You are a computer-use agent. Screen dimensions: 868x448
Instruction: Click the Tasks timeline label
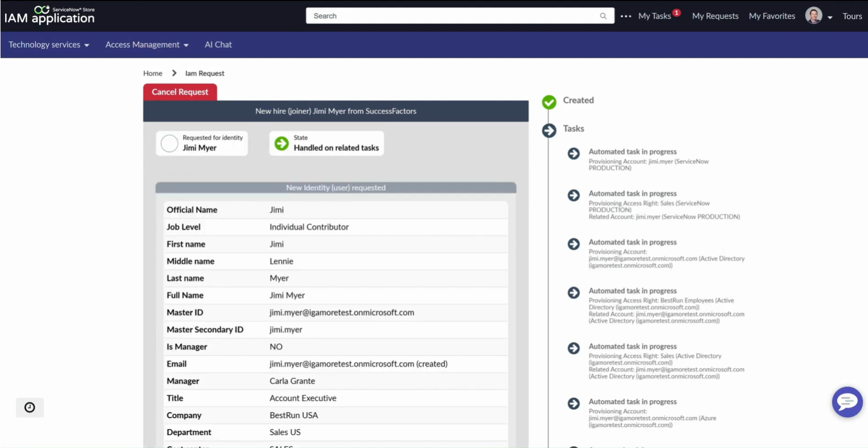574,128
